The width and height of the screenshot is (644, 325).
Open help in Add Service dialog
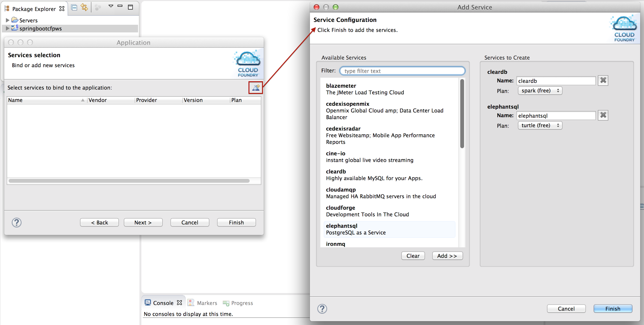tap(322, 309)
